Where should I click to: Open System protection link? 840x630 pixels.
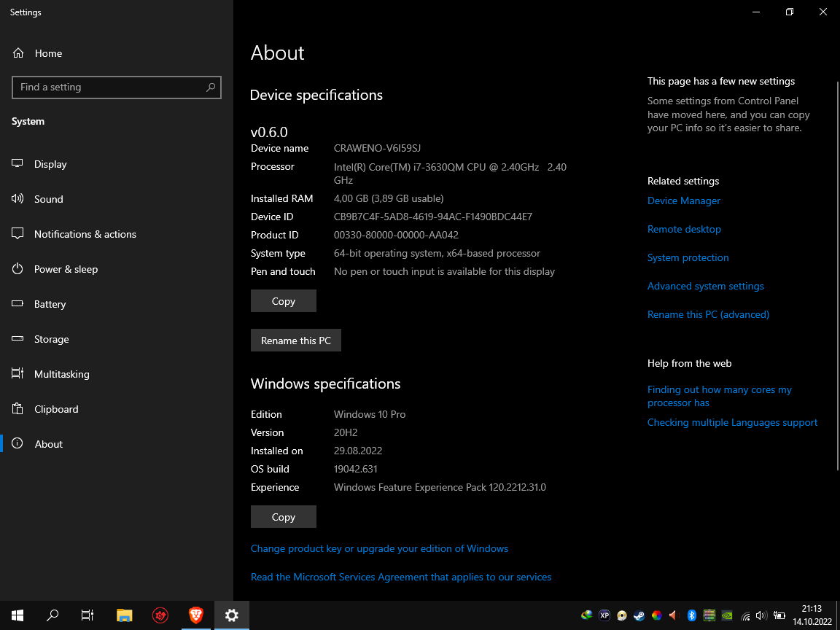click(x=688, y=257)
